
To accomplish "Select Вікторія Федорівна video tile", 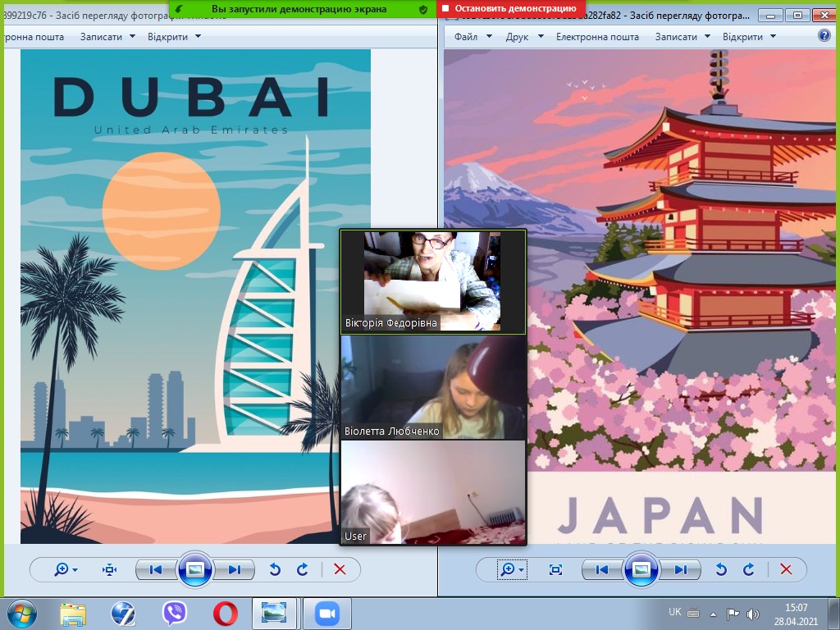I will coord(433,282).
